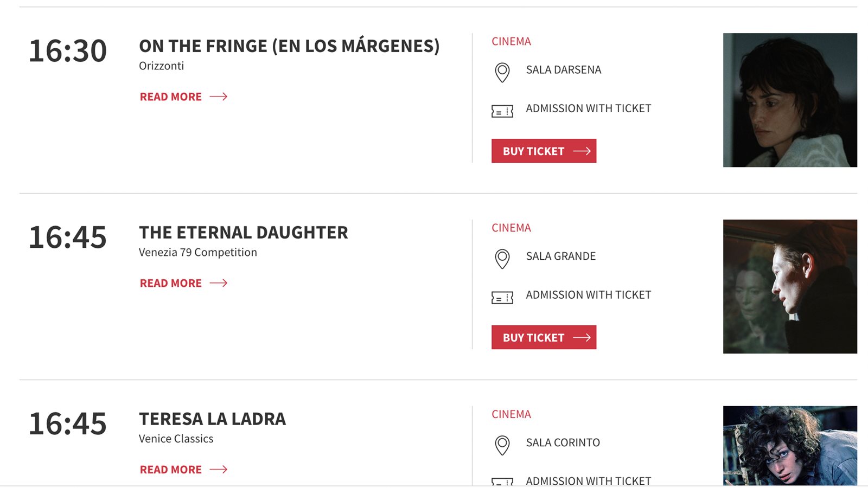Open Read More for The Eternal Daughter
Viewport: 868px width, 488px height.
(171, 284)
